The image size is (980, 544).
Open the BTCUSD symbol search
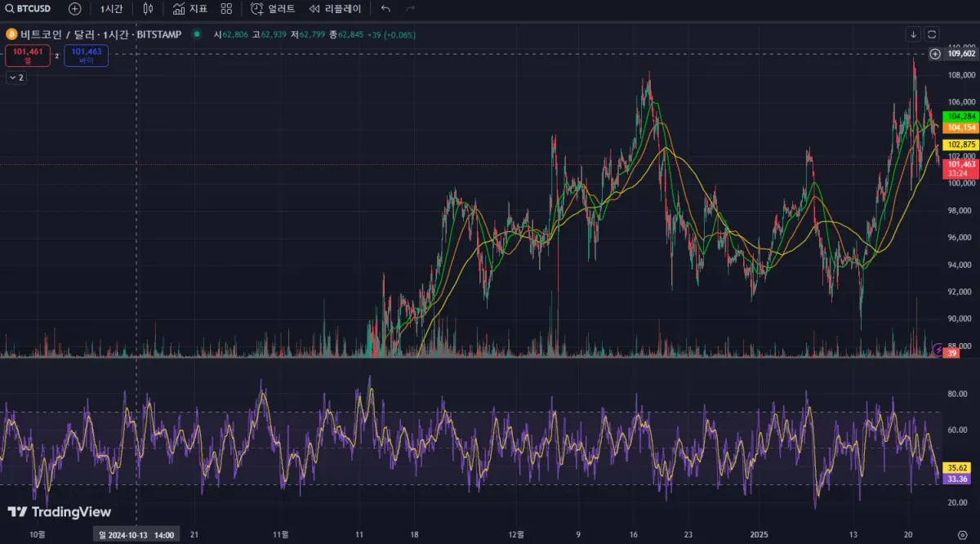pyautogui.click(x=29, y=8)
